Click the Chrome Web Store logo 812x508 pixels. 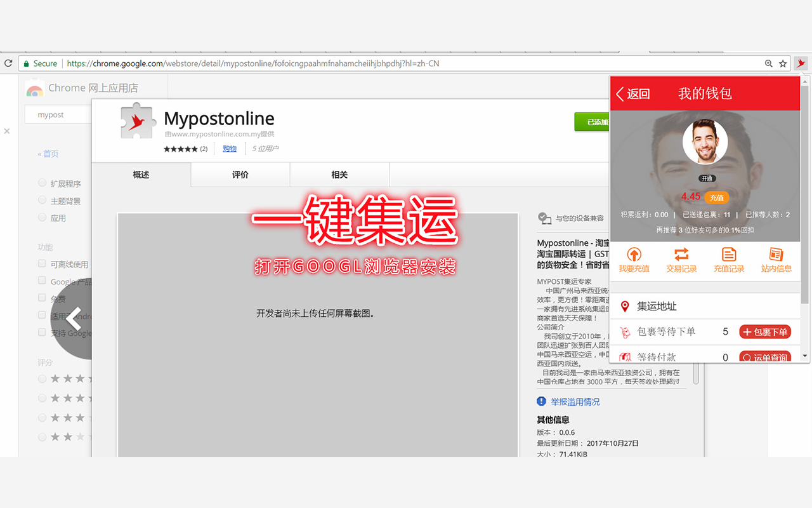[x=35, y=88]
